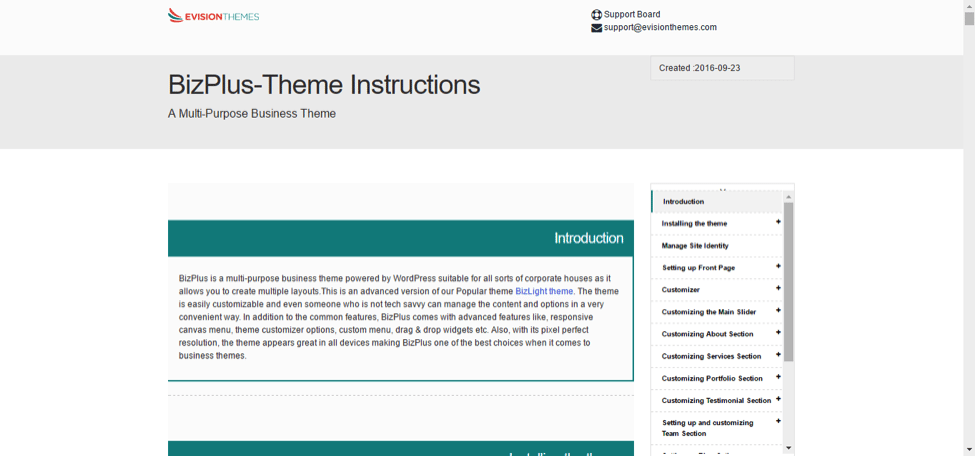Open Customizing About Section

708,334
